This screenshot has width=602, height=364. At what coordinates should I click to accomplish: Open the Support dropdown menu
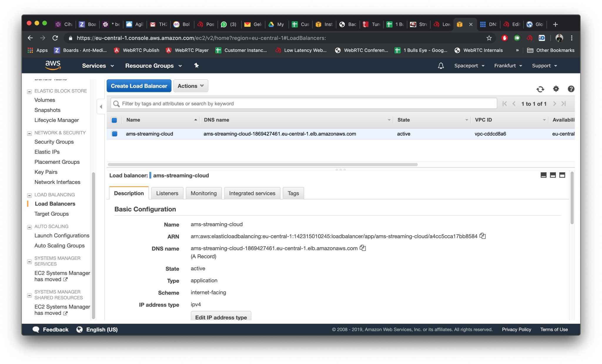(x=544, y=66)
